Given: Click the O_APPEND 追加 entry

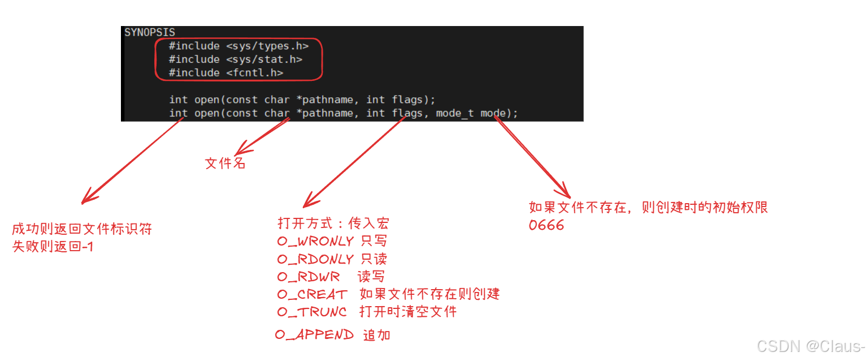Looking at the screenshot, I should pyautogui.click(x=333, y=334).
